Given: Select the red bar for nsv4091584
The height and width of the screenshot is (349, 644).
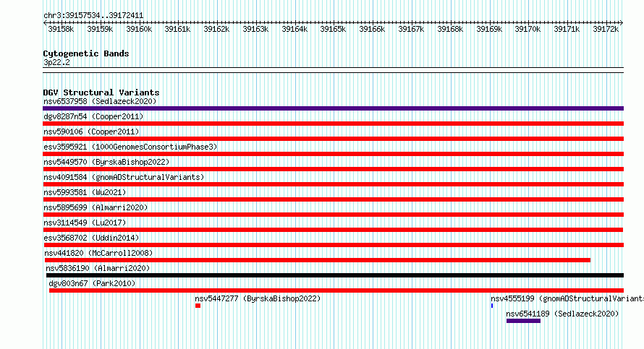Looking at the screenshot, I should 333,184.
